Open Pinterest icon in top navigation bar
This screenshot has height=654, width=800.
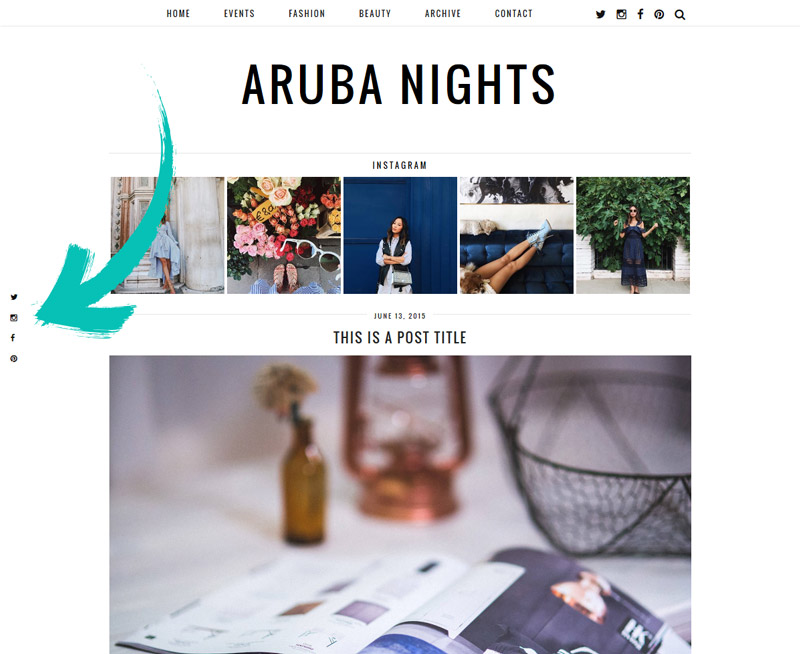(x=659, y=14)
